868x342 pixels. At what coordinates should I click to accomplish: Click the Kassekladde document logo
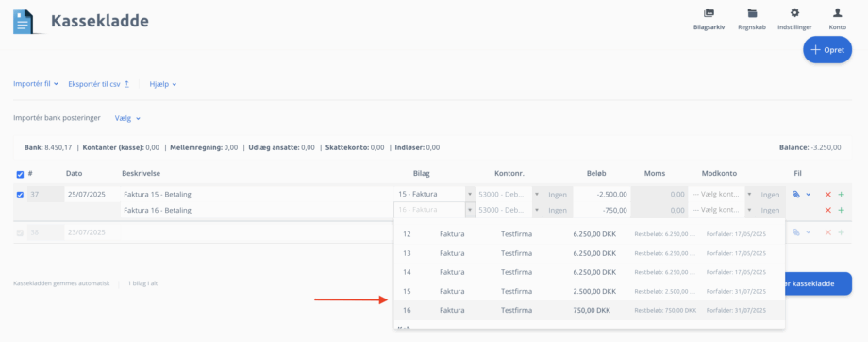24,22
